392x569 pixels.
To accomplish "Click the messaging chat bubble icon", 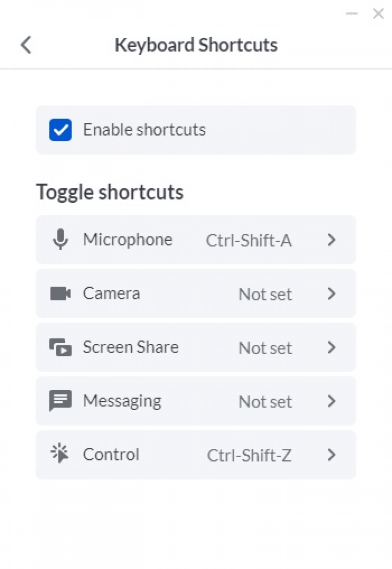I will (x=60, y=401).
